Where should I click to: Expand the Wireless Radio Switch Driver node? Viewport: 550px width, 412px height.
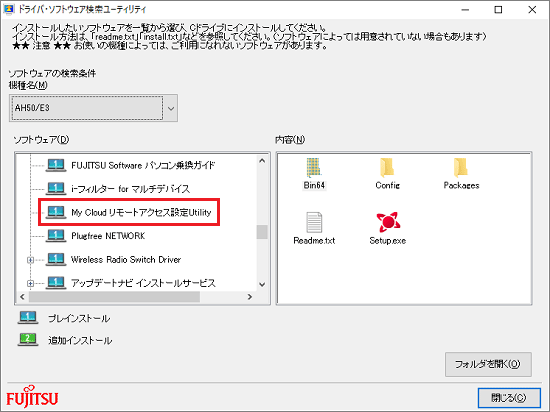[31, 260]
